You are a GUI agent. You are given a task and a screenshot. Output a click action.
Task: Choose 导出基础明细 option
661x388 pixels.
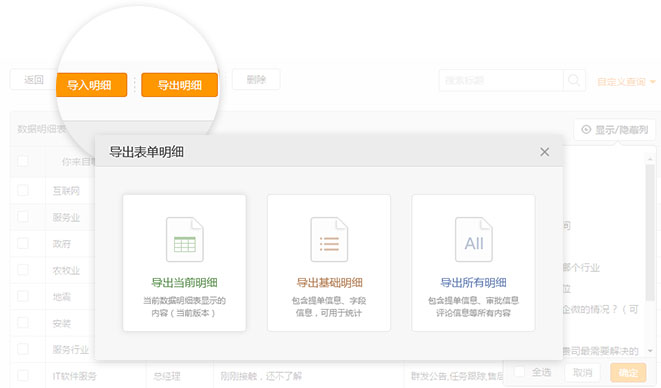[329, 263]
